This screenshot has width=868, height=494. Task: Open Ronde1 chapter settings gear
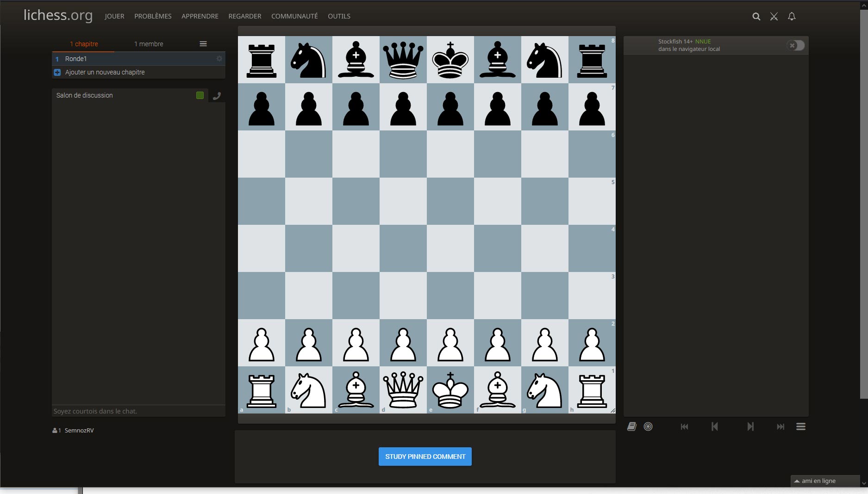[x=219, y=59]
